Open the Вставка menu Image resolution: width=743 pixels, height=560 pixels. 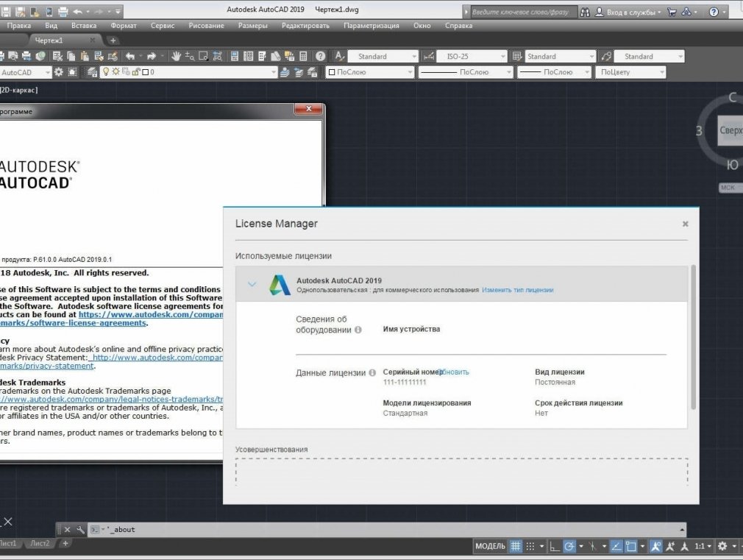84,26
